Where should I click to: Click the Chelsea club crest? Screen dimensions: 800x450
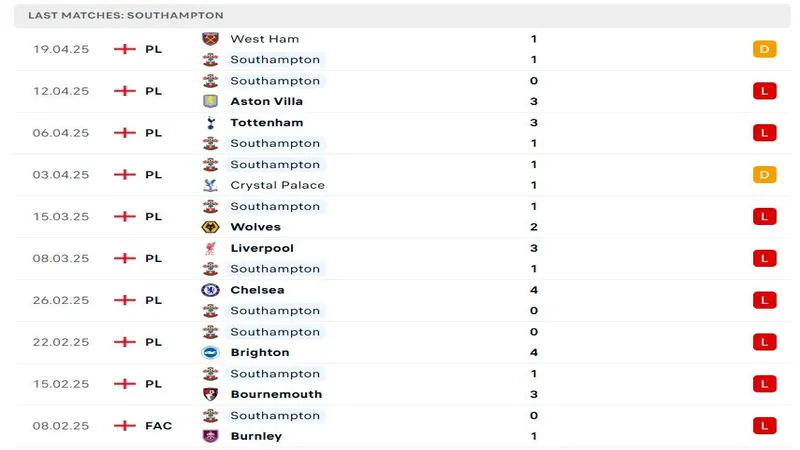pyautogui.click(x=210, y=290)
